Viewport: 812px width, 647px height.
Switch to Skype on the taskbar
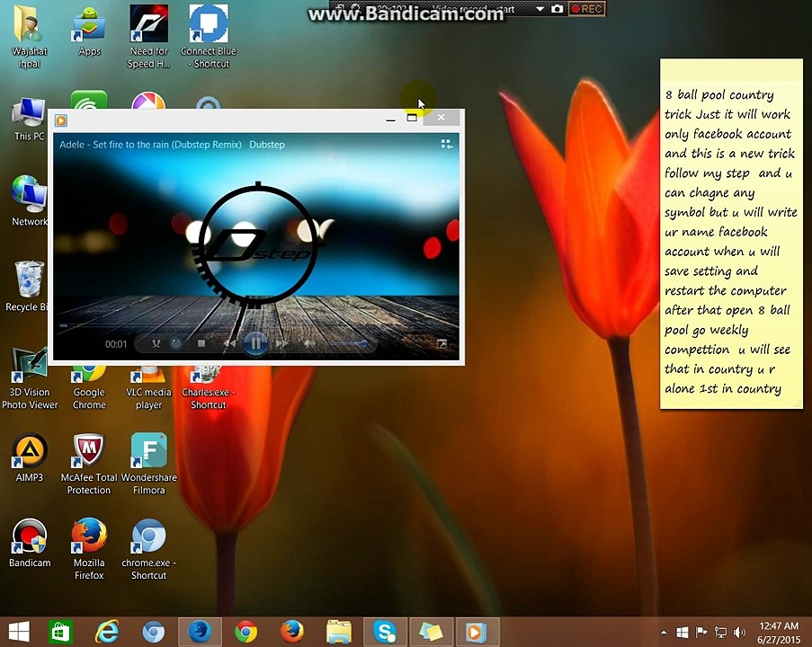[x=385, y=632]
